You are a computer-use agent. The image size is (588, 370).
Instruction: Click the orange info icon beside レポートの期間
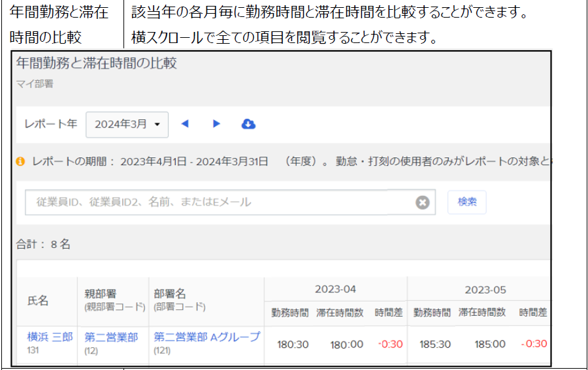click(x=21, y=161)
